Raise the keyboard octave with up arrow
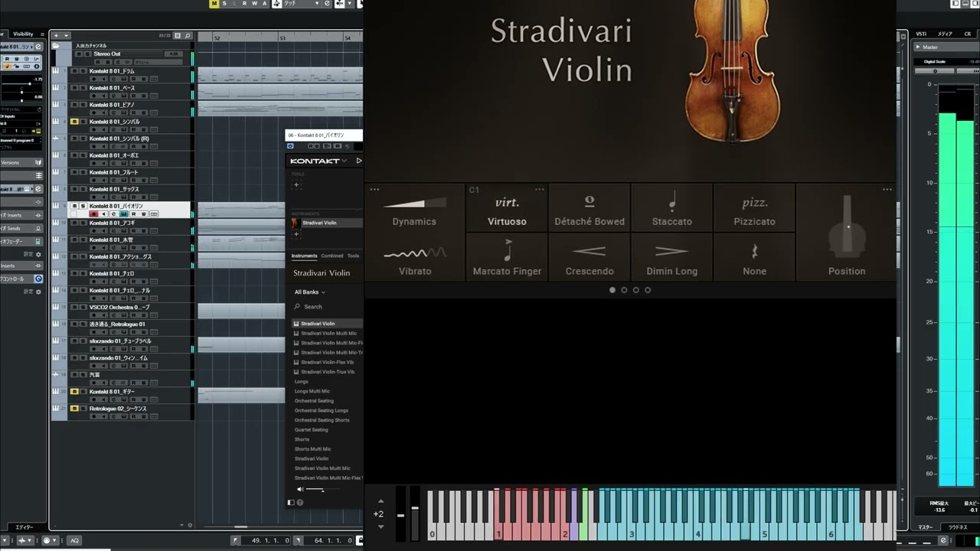The width and height of the screenshot is (980, 551). point(381,501)
